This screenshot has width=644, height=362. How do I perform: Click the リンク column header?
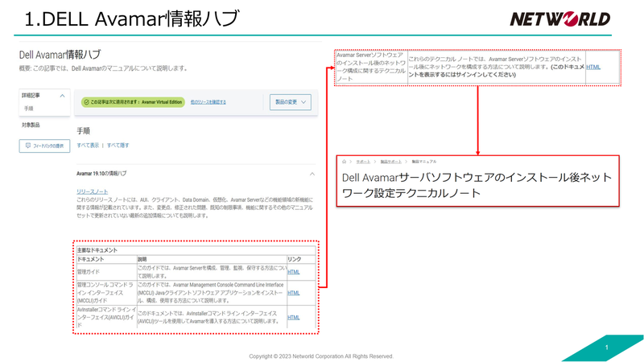pos(301,259)
